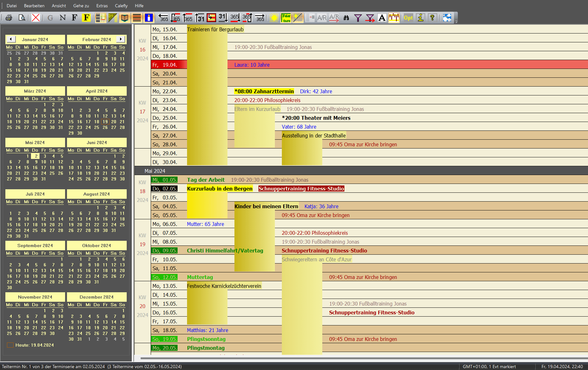Toggle the blue candle birthdays button

(x=149, y=18)
